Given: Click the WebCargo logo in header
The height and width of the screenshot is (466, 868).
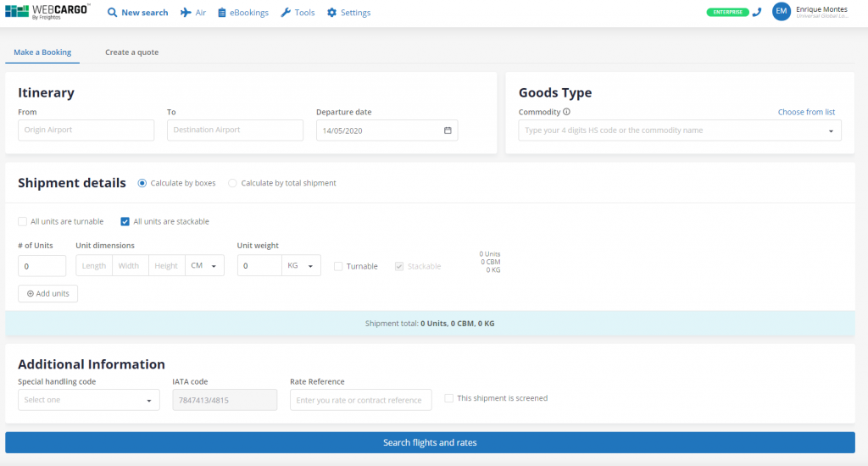Looking at the screenshot, I should tap(47, 13).
